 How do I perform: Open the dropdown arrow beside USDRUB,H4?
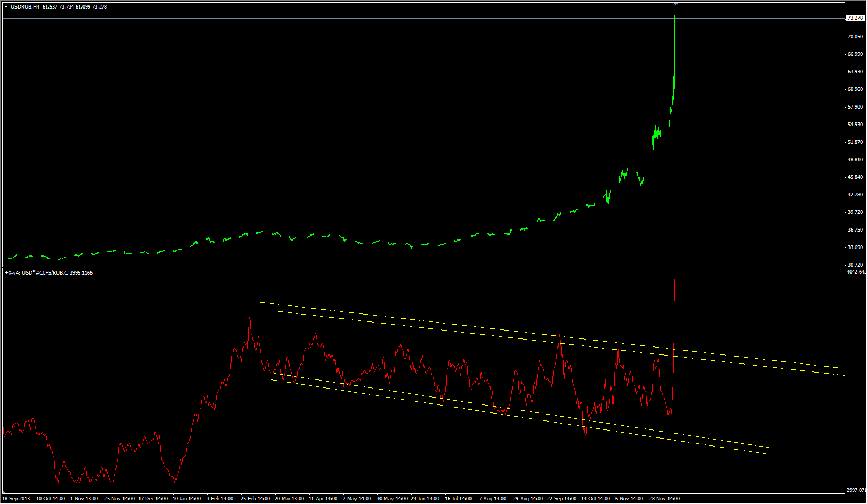pos(6,7)
